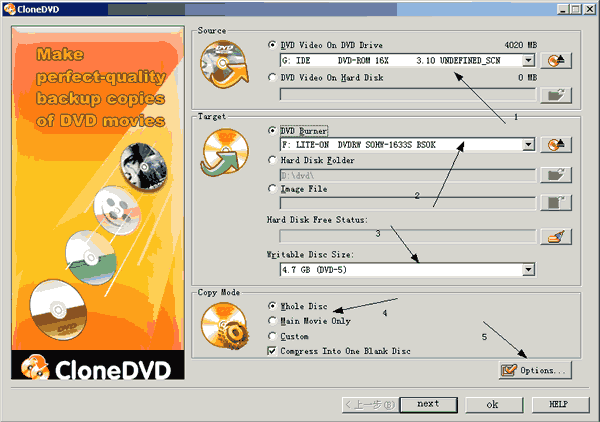The height and width of the screenshot is (422, 600).
Task: Eject the DVD burner tray
Action: 556,145
